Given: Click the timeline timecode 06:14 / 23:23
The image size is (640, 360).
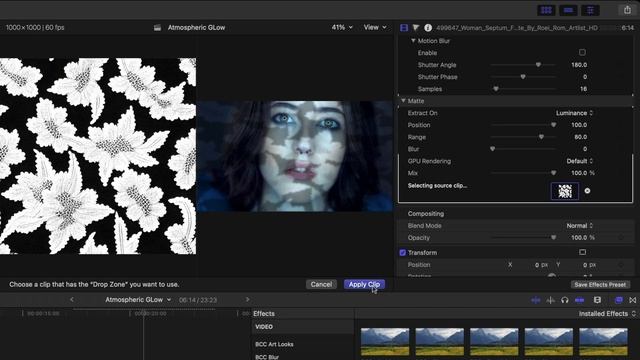Looking at the screenshot, I should tap(198, 300).
